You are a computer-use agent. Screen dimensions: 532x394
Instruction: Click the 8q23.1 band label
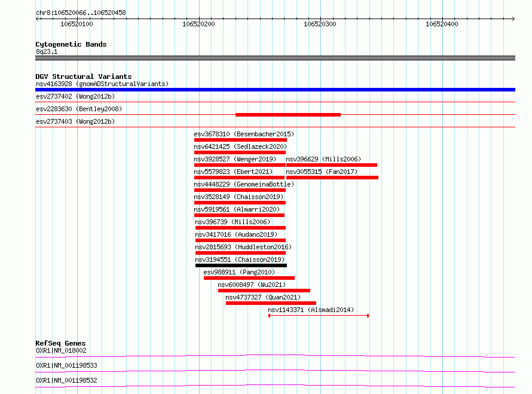click(47, 51)
